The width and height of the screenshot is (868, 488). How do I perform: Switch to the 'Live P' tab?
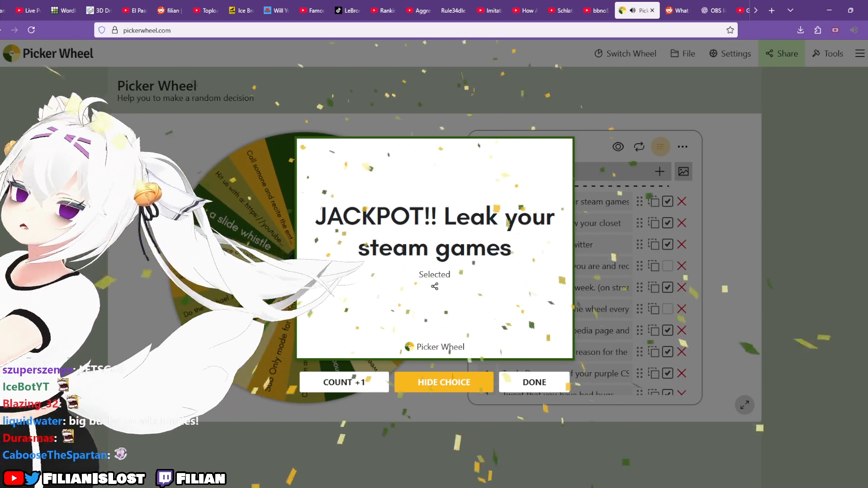click(28, 10)
